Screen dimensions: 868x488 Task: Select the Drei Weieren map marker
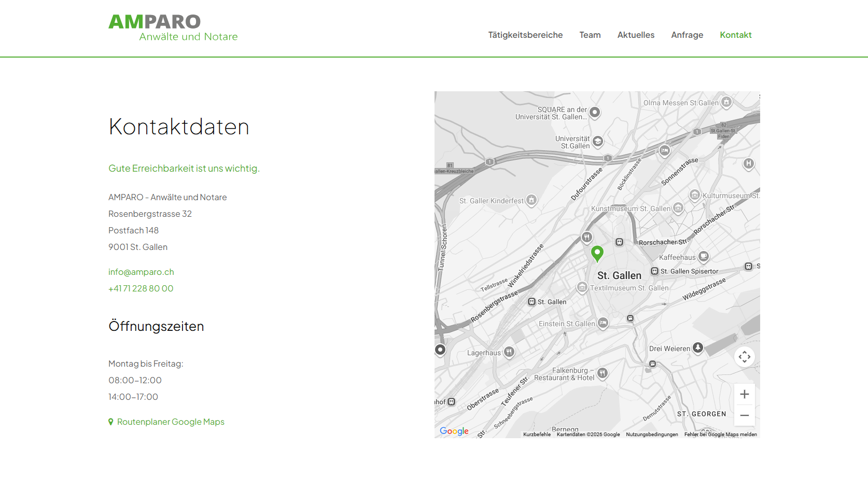click(x=698, y=347)
